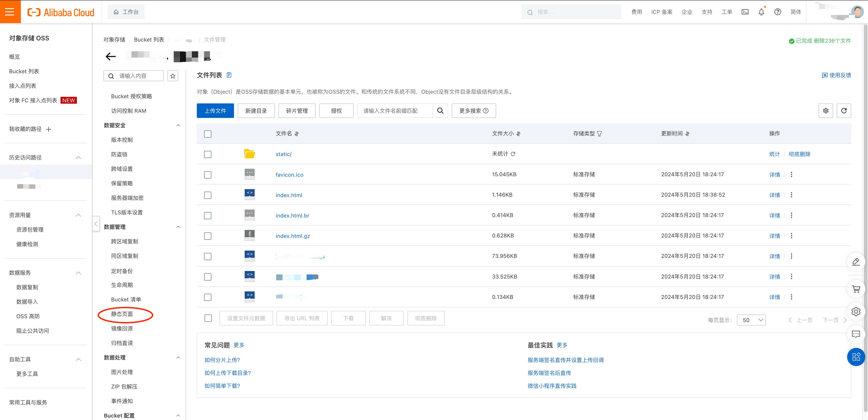Click the 新建目录 button
This screenshot has width=868, height=420.
(x=256, y=111)
